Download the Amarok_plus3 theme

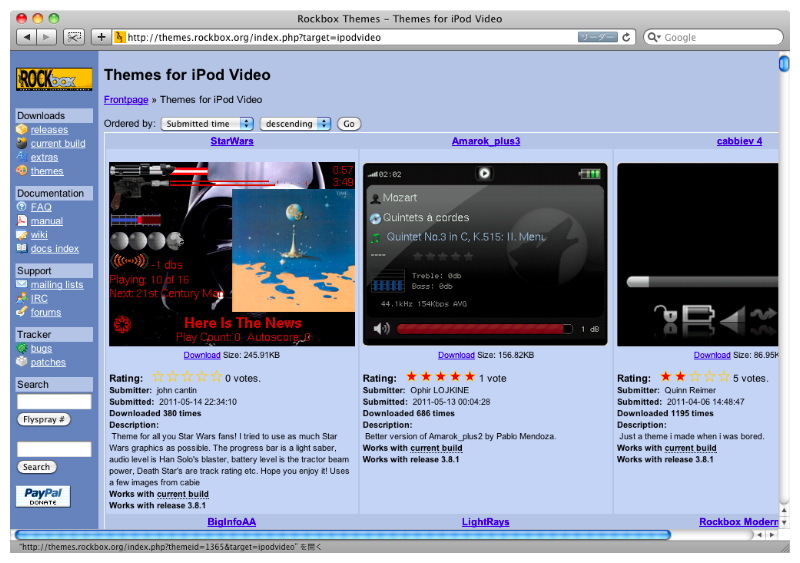(456, 355)
